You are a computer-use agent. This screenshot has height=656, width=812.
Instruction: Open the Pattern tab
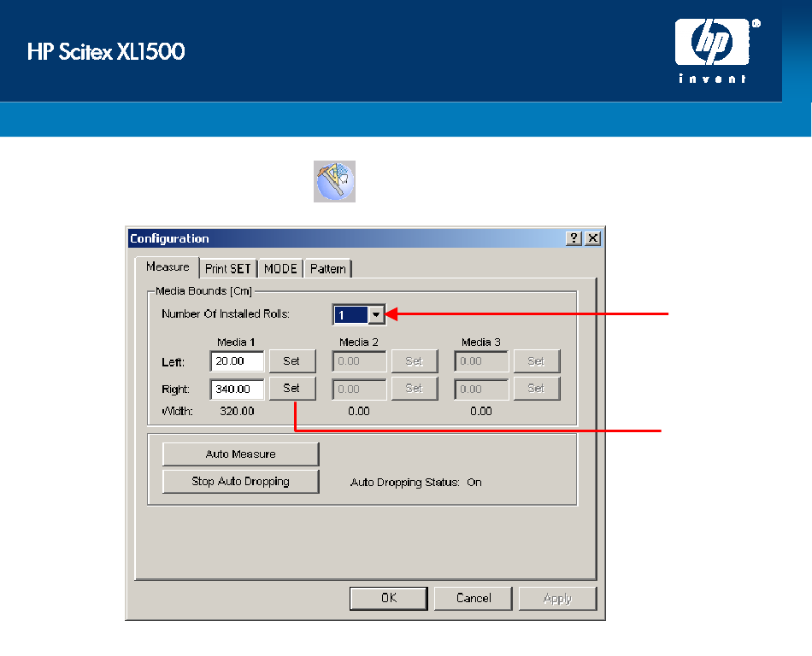tap(328, 269)
